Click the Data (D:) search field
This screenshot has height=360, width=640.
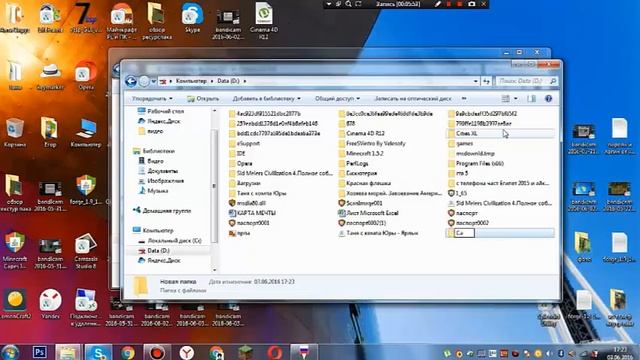[526, 81]
